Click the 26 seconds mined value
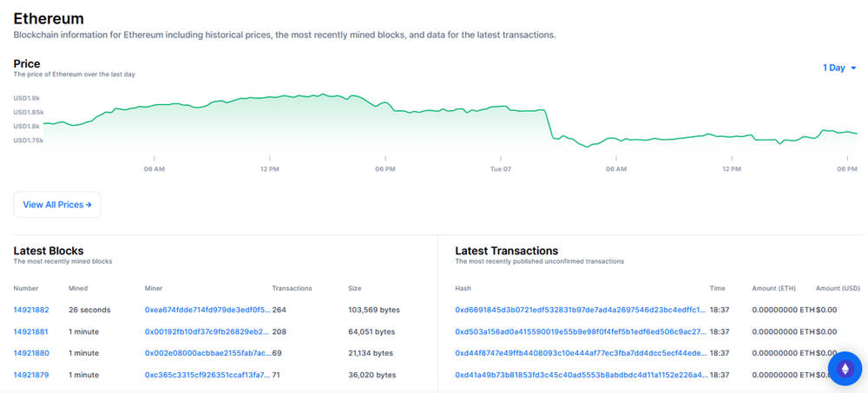The image size is (868, 393). pyautogui.click(x=89, y=310)
